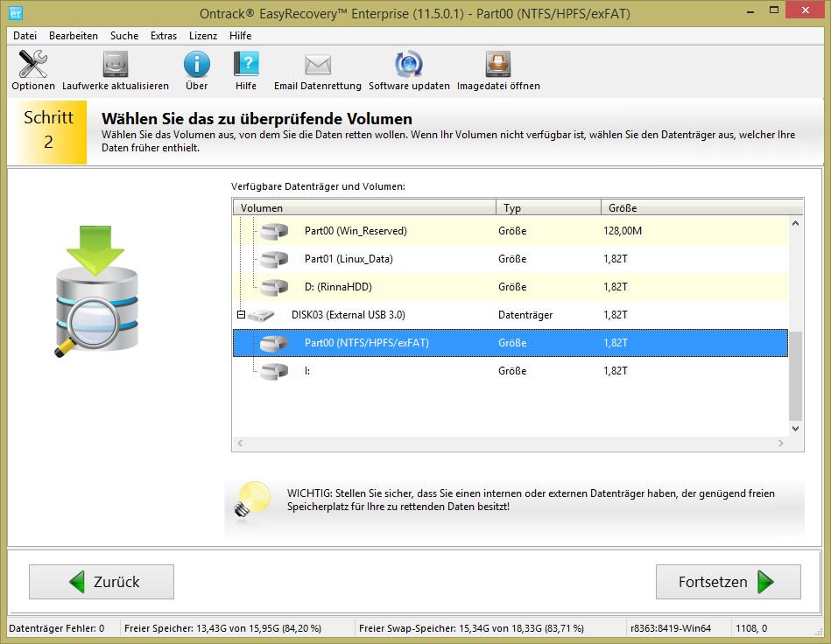Image resolution: width=831 pixels, height=644 pixels.
Task: Click the left arrow of the horizontal scrollbar
Action: (x=240, y=443)
